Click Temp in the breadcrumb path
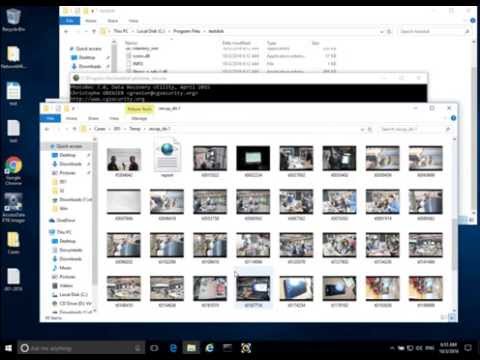This screenshot has width=480, height=360. click(x=135, y=129)
